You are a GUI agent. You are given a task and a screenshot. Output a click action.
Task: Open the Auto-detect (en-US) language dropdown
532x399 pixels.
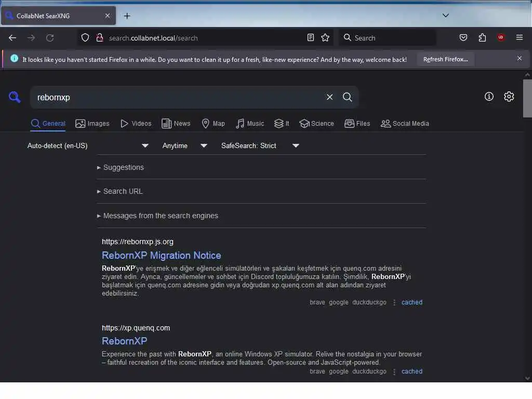tap(88, 145)
